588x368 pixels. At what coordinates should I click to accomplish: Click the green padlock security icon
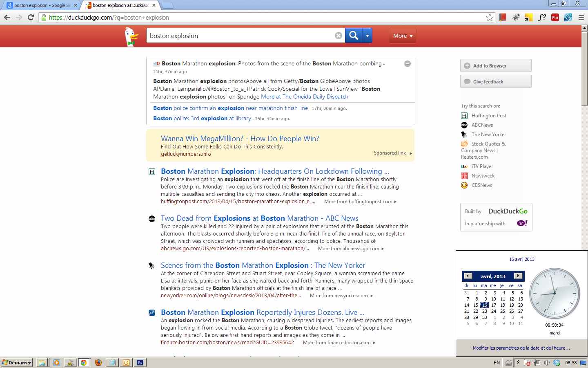pos(44,18)
